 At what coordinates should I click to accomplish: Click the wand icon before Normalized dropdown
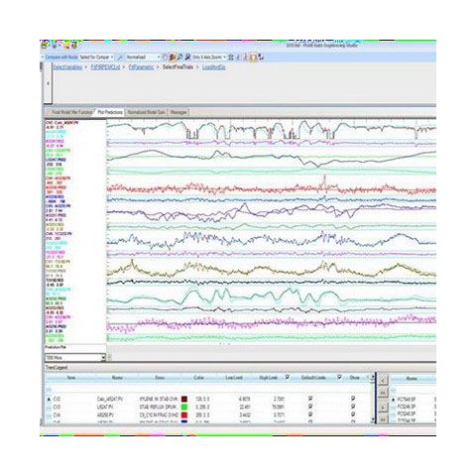(119, 58)
